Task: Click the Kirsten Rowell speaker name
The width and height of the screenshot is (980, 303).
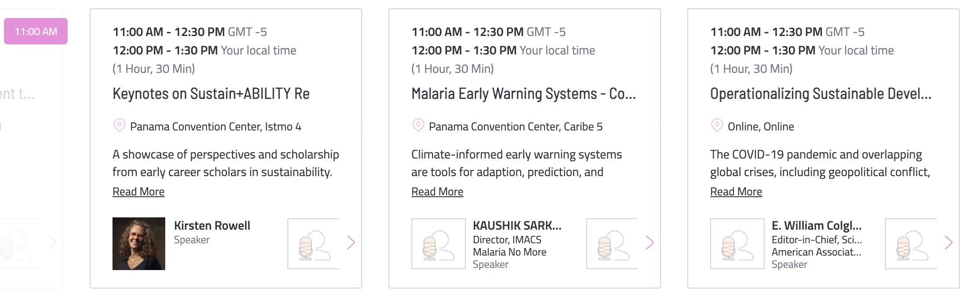Action: (x=212, y=225)
